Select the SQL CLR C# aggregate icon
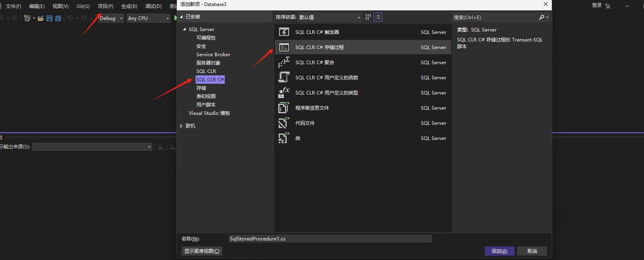The image size is (644, 260). coord(284,63)
